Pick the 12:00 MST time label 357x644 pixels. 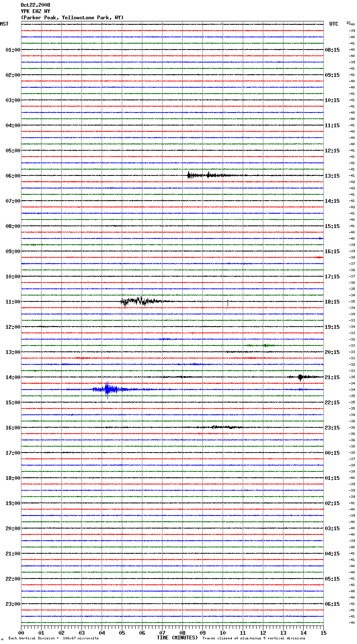click(13, 327)
